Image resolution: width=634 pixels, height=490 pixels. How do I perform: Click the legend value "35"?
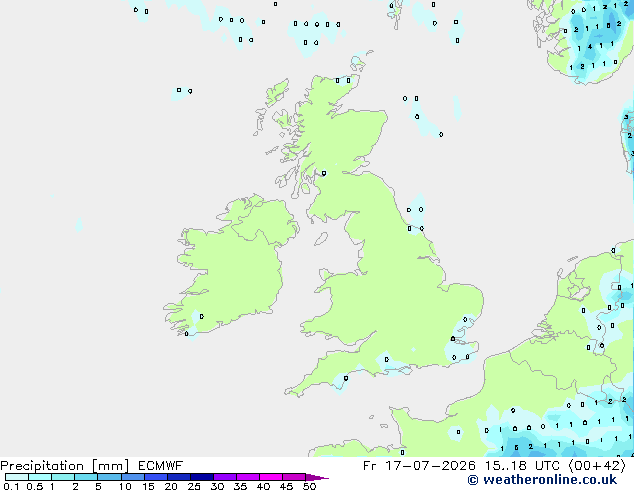tap(240, 486)
